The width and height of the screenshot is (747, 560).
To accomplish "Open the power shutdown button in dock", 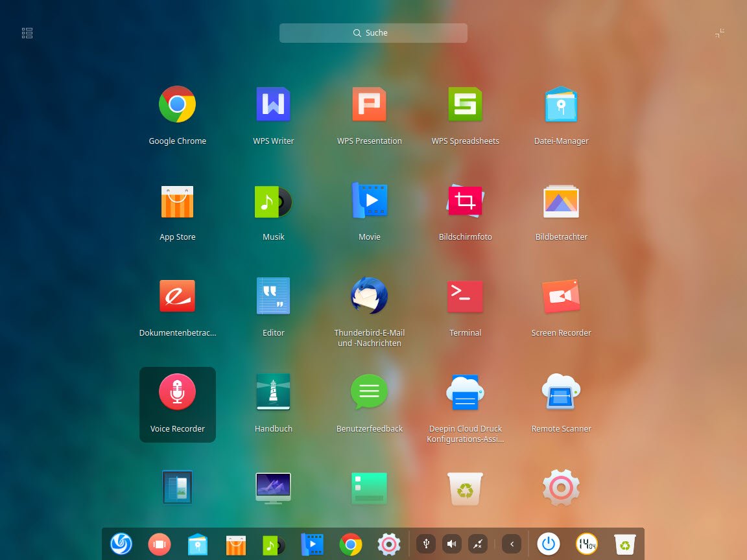I will pyautogui.click(x=549, y=544).
